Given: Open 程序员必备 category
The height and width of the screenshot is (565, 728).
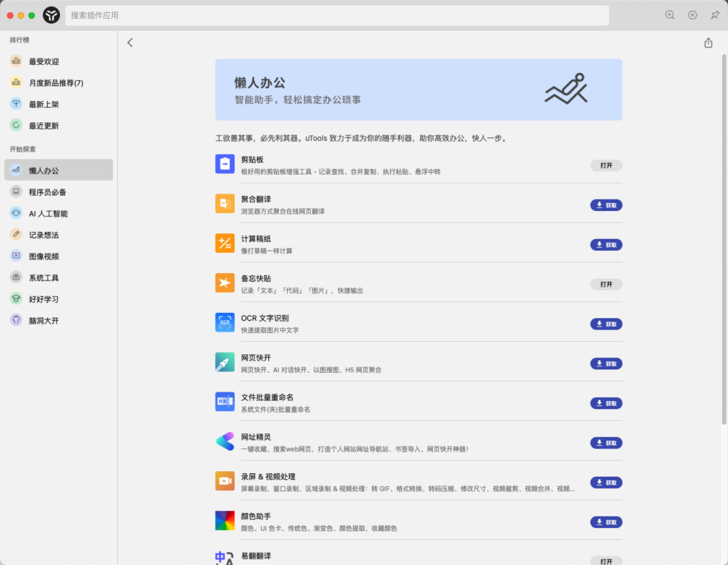Looking at the screenshot, I should click(x=59, y=191).
